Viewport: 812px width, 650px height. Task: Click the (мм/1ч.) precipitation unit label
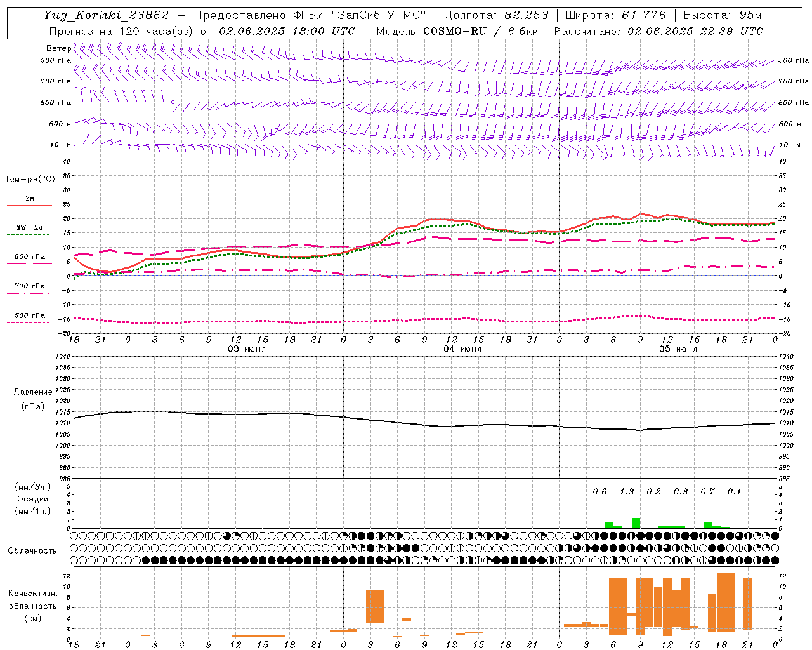[x=32, y=511]
